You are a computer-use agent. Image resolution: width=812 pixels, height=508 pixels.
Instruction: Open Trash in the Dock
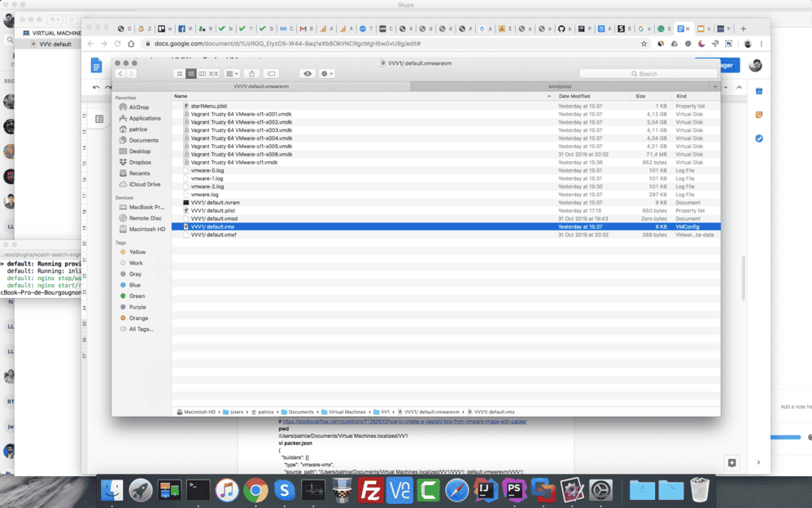tap(700, 490)
